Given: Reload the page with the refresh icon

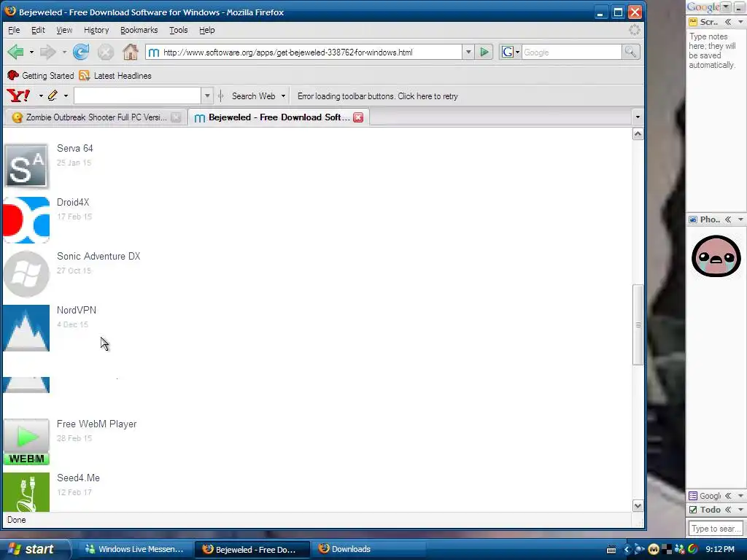Looking at the screenshot, I should click(80, 52).
